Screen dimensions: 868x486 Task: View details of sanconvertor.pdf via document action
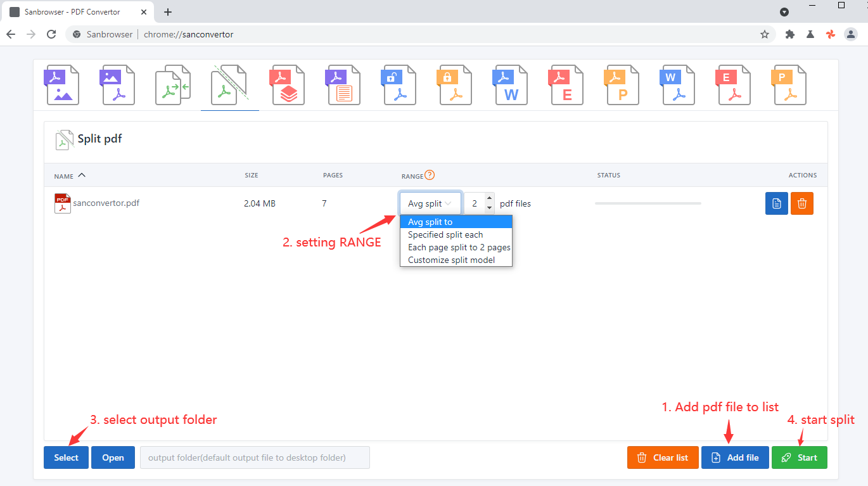[x=776, y=203]
